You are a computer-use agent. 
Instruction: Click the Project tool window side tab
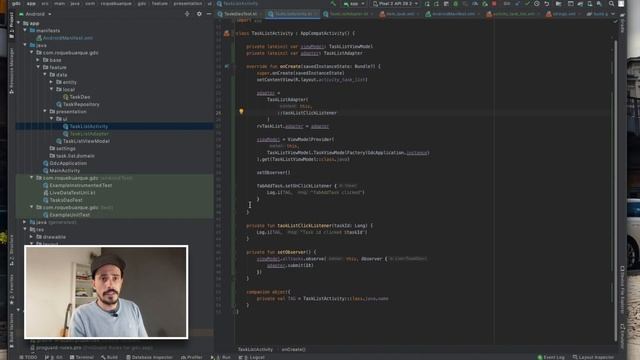coord(11,24)
